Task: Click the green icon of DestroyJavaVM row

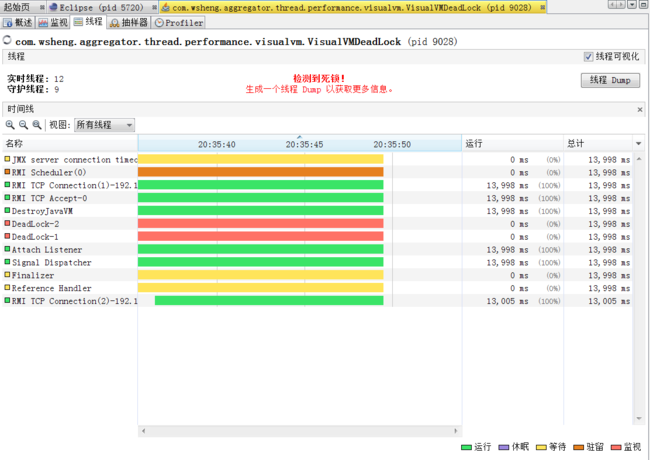Action: click(x=7, y=210)
